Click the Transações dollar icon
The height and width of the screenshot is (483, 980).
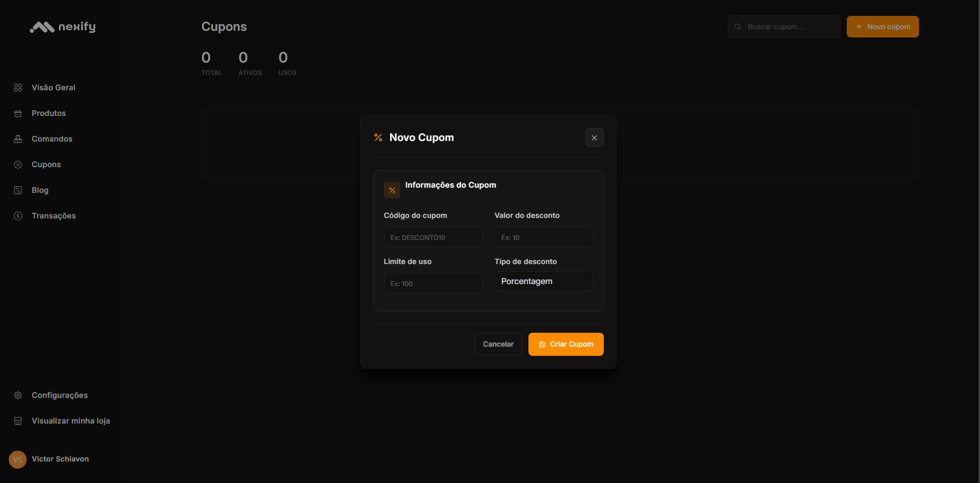(x=18, y=216)
